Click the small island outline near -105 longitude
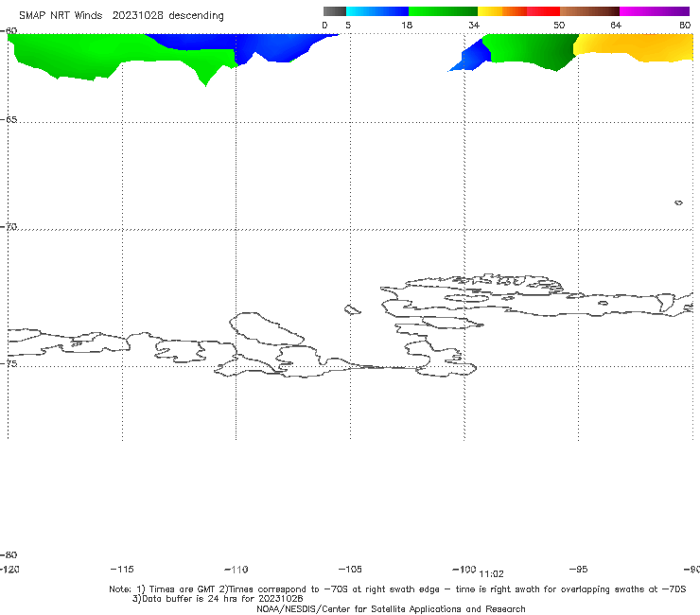The height and width of the screenshot is (615, 700). coord(352,309)
